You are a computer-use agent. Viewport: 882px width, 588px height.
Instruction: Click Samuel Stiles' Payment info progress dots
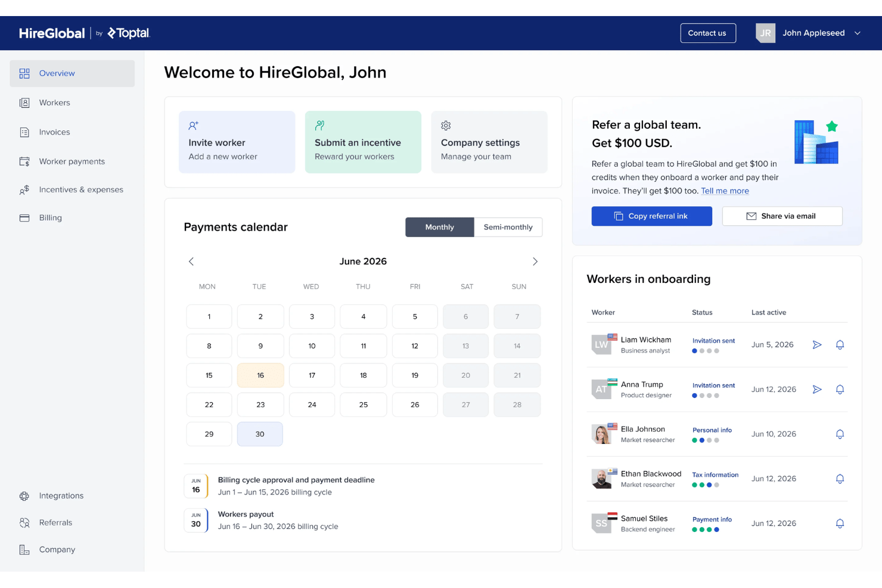click(706, 530)
